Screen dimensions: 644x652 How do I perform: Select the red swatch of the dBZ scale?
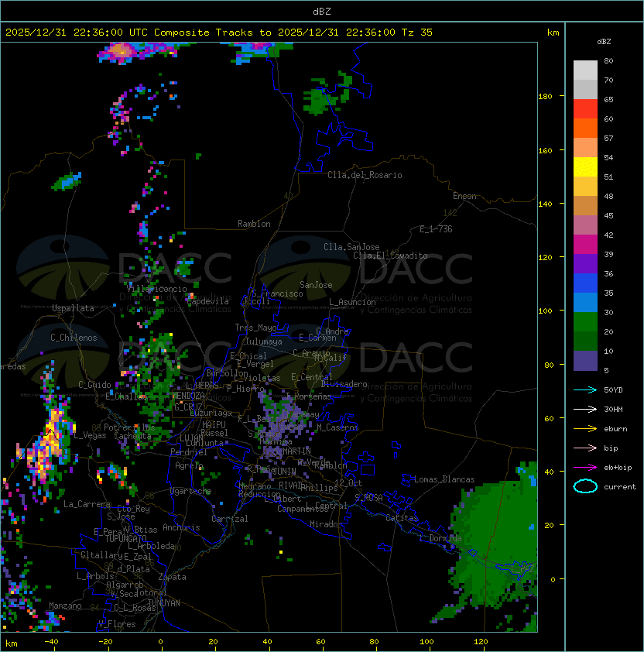click(x=585, y=109)
